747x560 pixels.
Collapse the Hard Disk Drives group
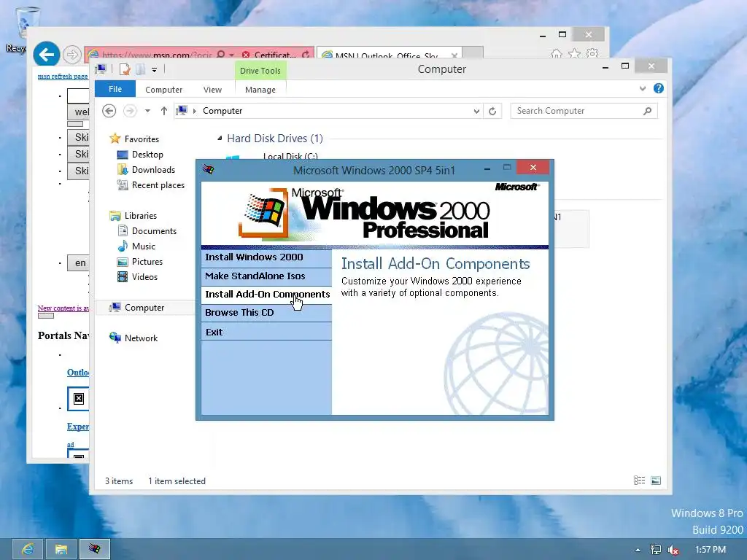220,139
